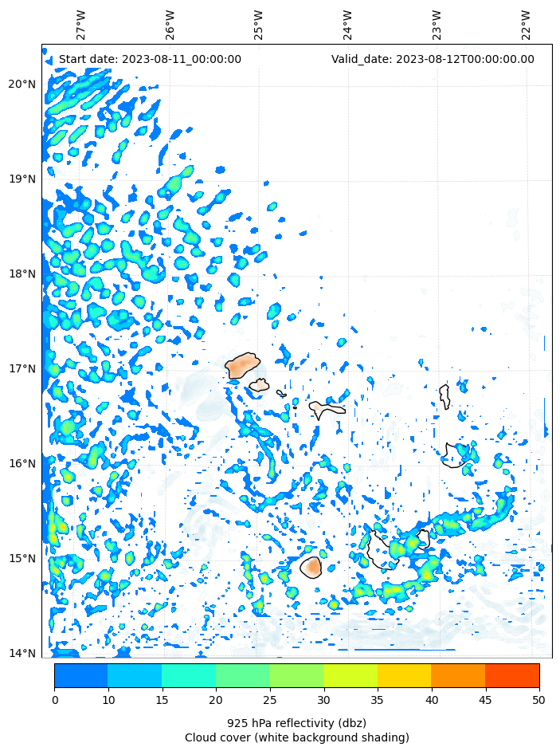Select the 17°N latitude axis label
This screenshot has height=751, width=560.
[22, 369]
